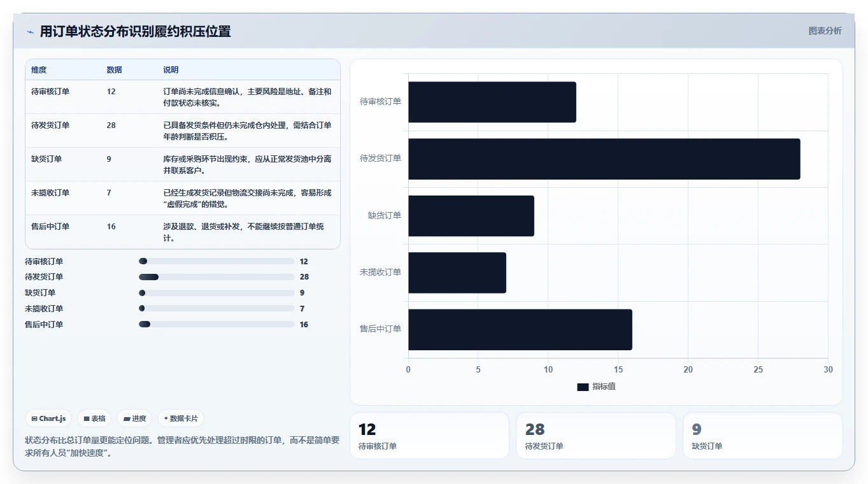Select the 缺货订单 cell in the table
This screenshot has height=484, width=868.
46,159
